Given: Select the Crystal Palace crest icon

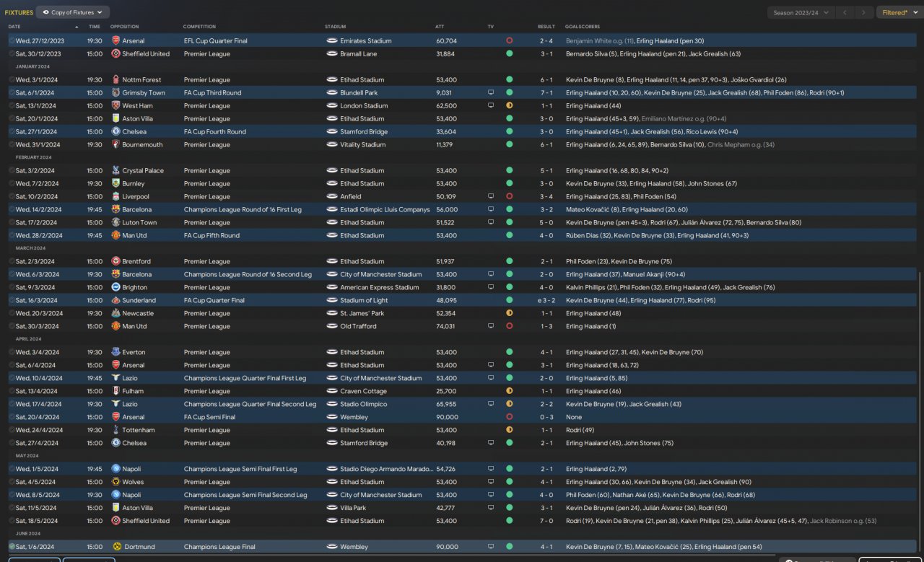Looking at the screenshot, I should tap(115, 171).
